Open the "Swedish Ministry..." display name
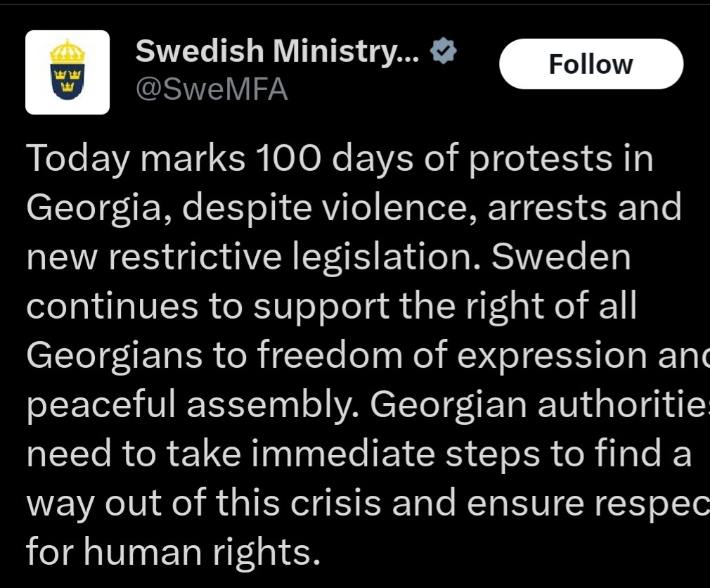 (277, 51)
